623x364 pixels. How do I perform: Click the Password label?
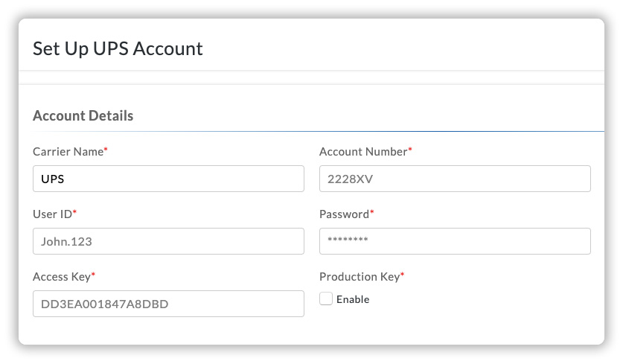coord(346,214)
